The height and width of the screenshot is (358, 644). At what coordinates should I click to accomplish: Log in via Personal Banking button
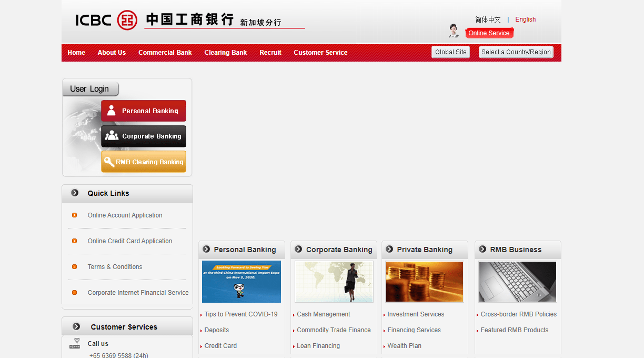144,111
